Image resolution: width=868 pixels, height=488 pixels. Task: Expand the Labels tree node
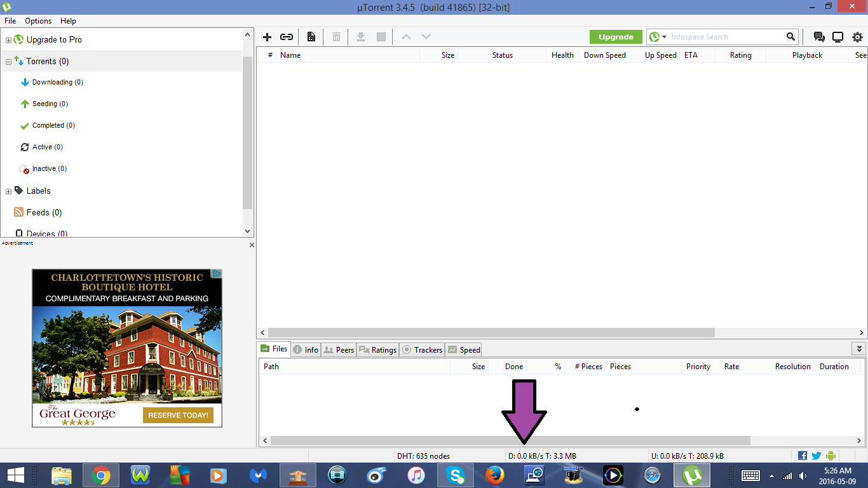[8, 191]
